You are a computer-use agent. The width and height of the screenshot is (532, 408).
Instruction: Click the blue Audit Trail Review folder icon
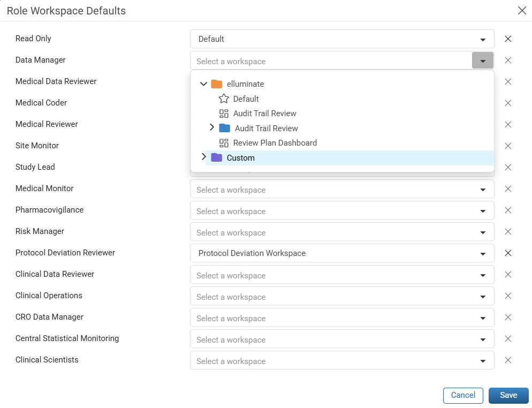pos(225,128)
